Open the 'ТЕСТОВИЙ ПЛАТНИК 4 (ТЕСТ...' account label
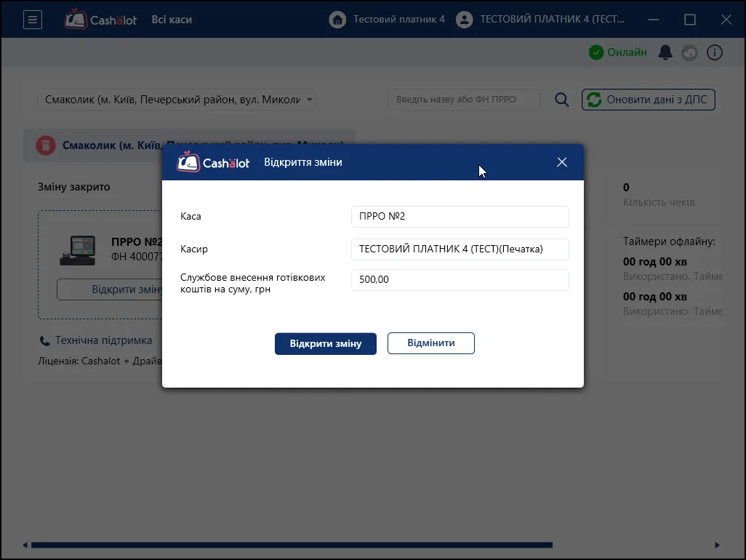 pos(552,20)
